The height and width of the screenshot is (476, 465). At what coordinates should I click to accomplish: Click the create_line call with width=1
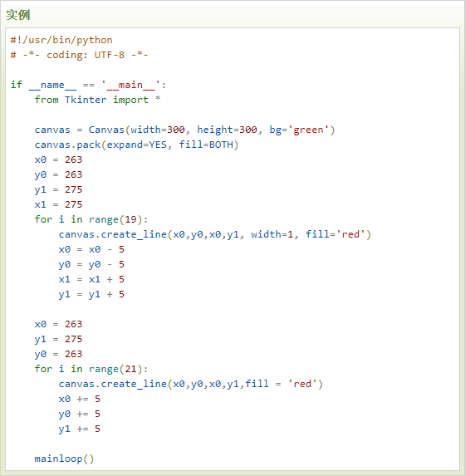(215, 234)
